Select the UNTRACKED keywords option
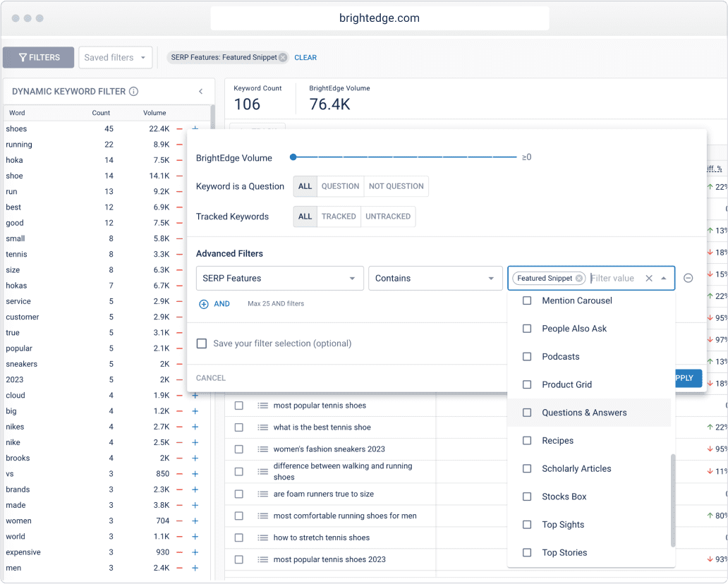Viewport: 728px width, 584px height. [388, 217]
